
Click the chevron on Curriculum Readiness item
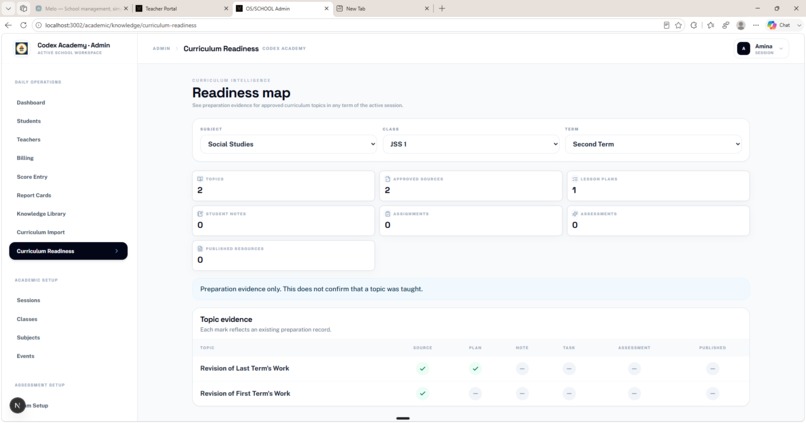coord(117,251)
